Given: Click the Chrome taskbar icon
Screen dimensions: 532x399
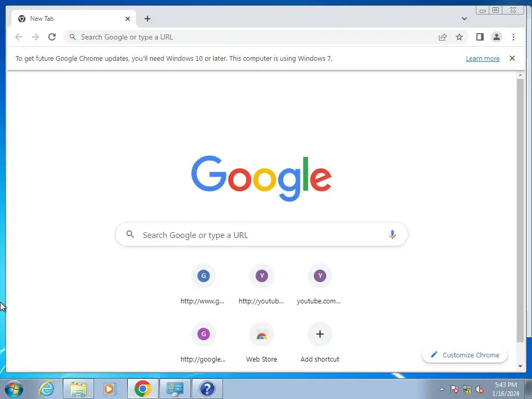Looking at the screenshot, I should (142, 389).
